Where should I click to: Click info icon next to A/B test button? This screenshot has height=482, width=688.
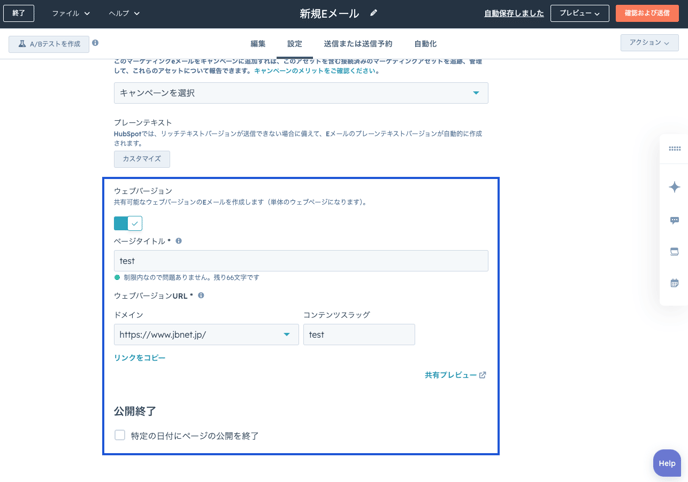pyautogui.click(x=96, y=43)
